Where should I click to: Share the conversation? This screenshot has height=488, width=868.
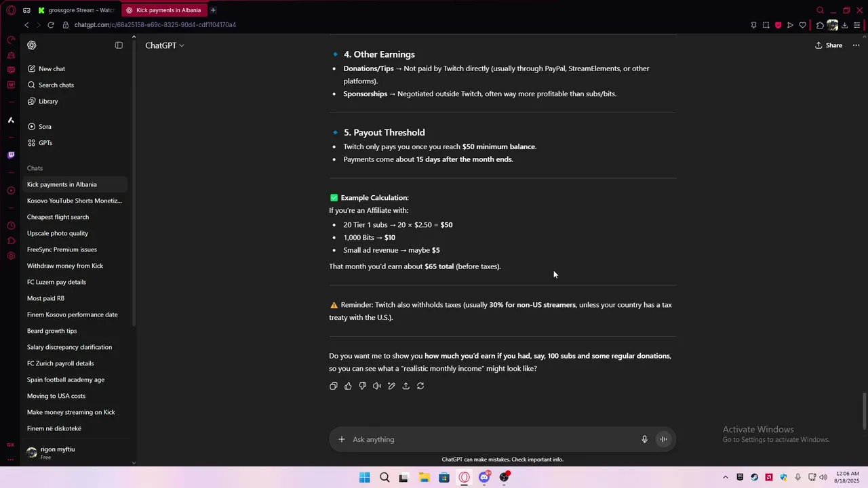pyautogui.click(x=829, y=45)
